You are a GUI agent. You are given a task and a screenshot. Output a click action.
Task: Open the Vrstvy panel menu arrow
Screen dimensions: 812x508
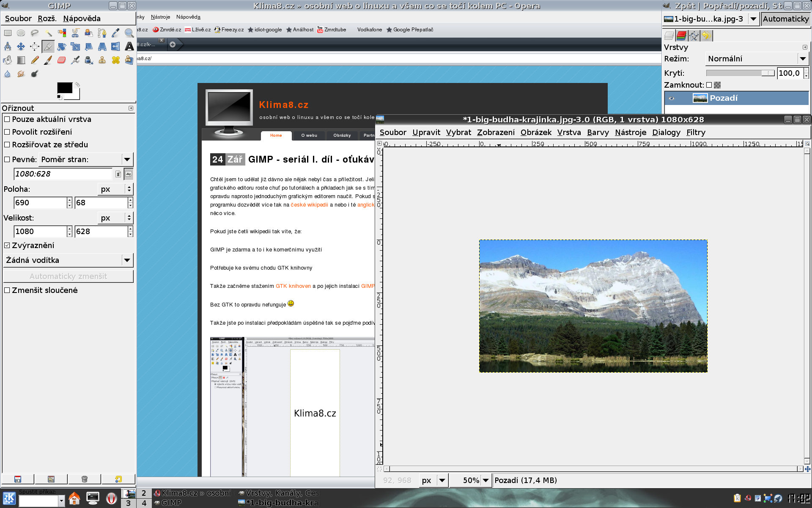(x=805, y=47)
